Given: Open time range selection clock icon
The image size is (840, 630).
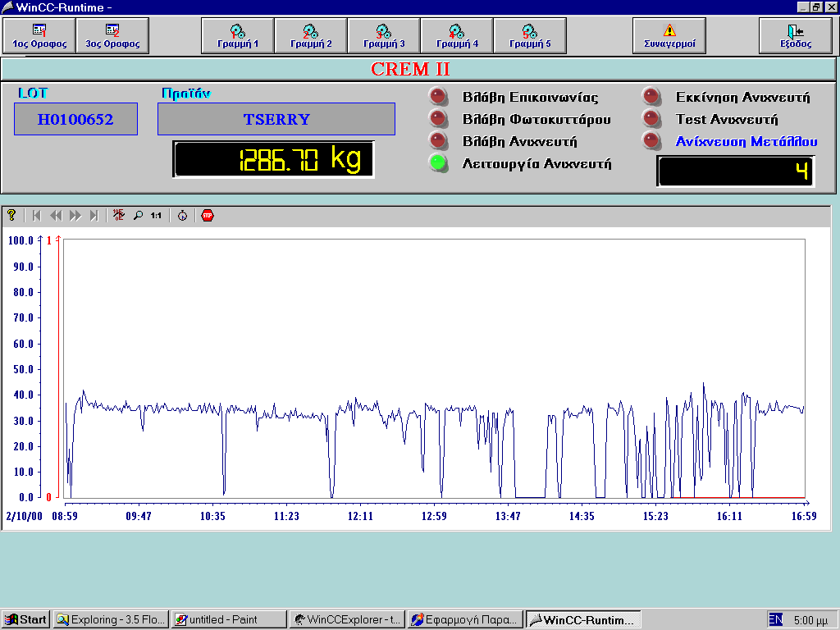Looking at the screenshot, I should tap(182, 216).
